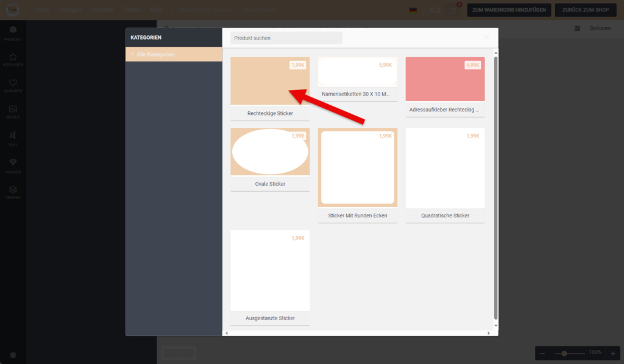Select the Ovale Sticker product
Viewport: 624px width, 364px height.
[270, 152]
